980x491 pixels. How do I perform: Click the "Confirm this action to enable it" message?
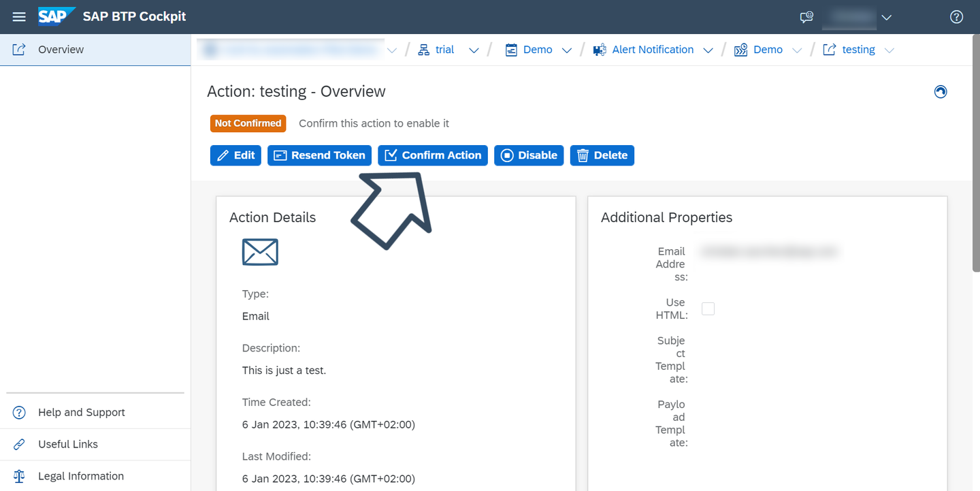coord(374,123)
